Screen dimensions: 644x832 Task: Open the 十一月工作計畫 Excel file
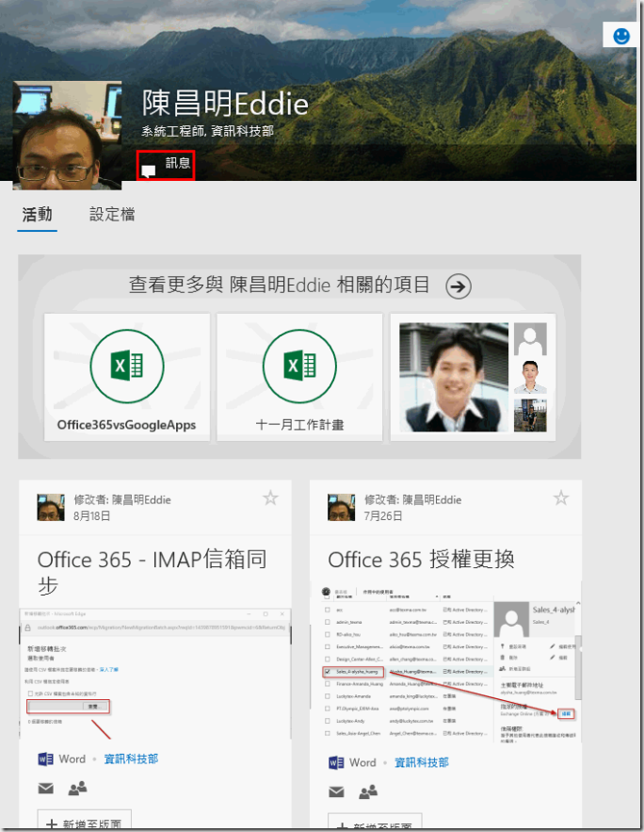(x=299, y=377)
